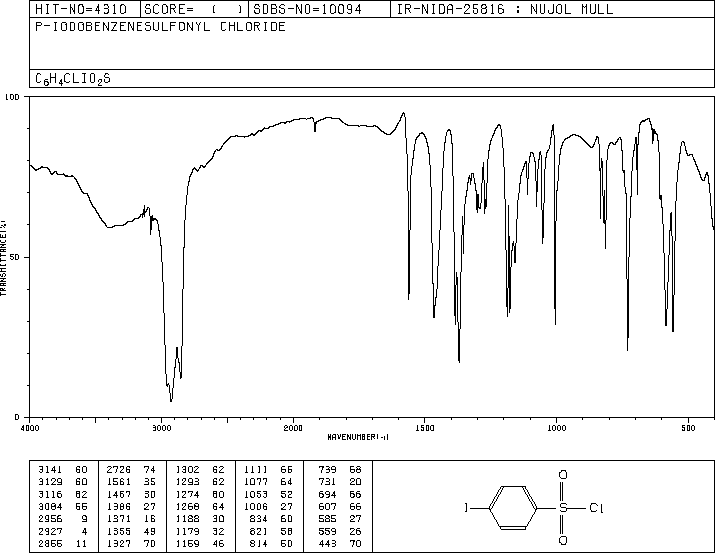The width and height of the screenshot is (715, 553).
Task: Click the 1467 peak entry in table
Action: (x=131, y=494)
